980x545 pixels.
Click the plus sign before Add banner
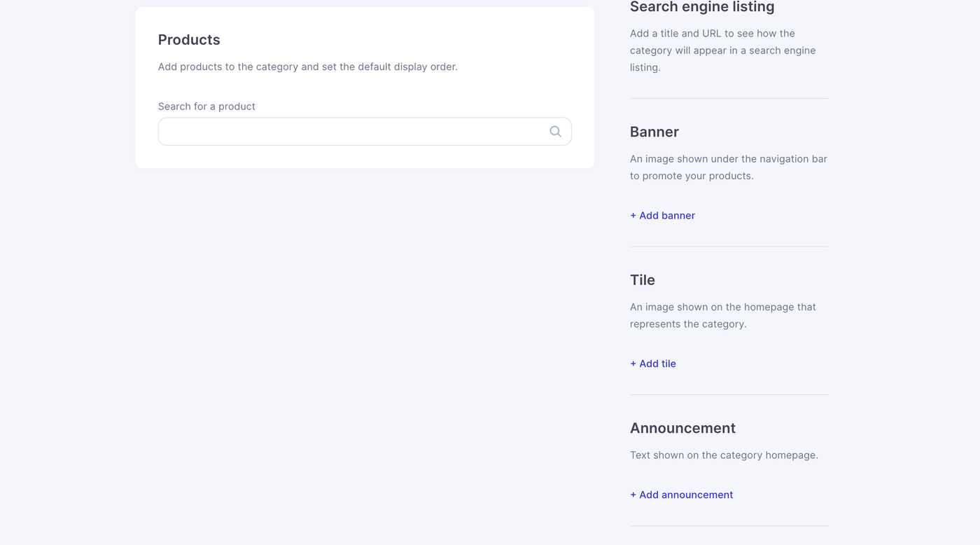(x=633, y=216)
